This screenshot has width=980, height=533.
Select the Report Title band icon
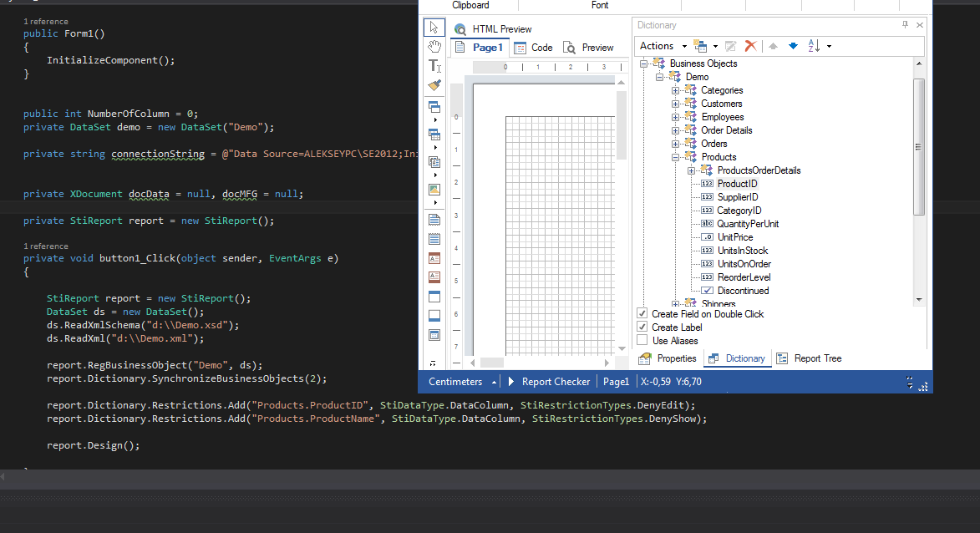pos(434,220)
